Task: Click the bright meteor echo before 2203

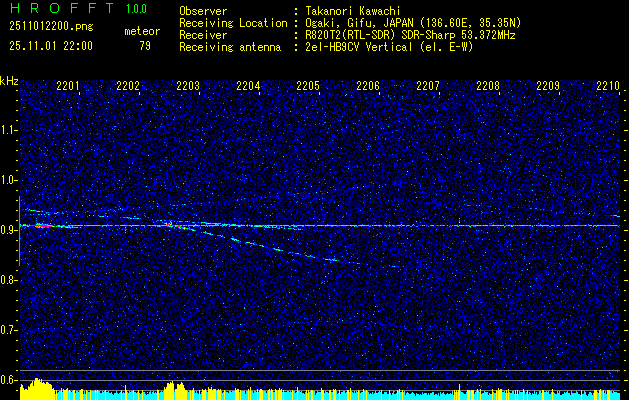Action: pos(173,225)
